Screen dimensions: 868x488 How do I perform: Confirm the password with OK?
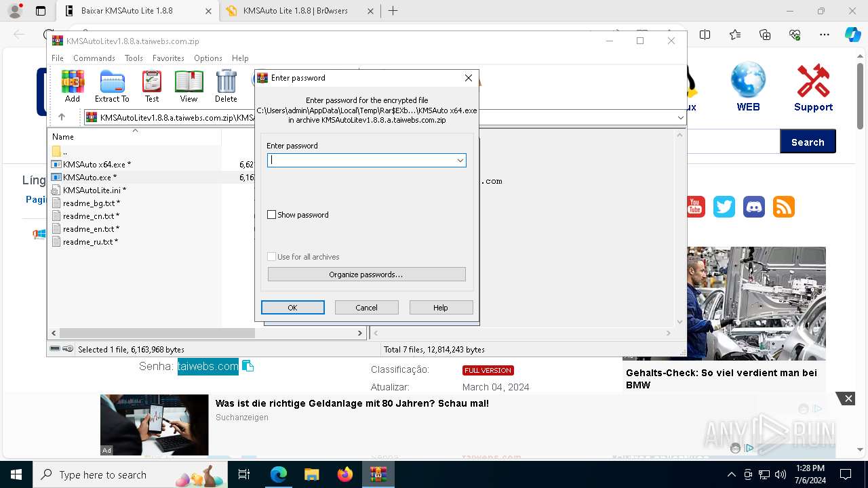coord(292,308)
